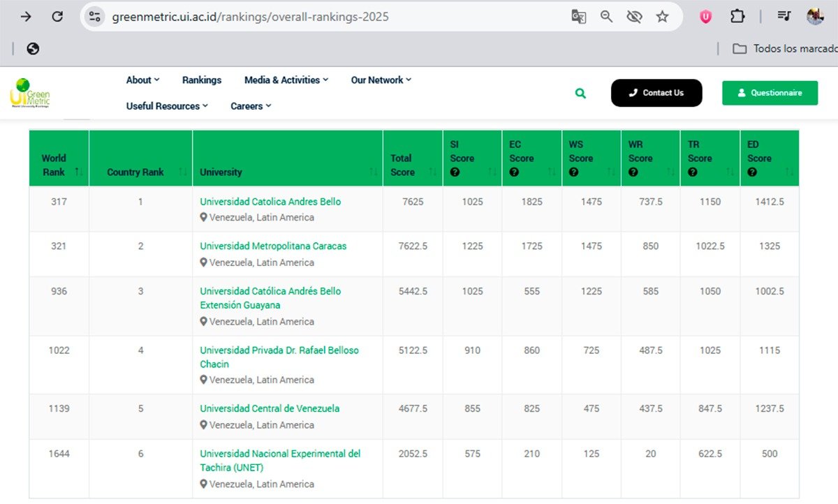The height and width of the screenshot is (504, 838).
Task: Click help icon under EC Score
Action: coord(514,172)
